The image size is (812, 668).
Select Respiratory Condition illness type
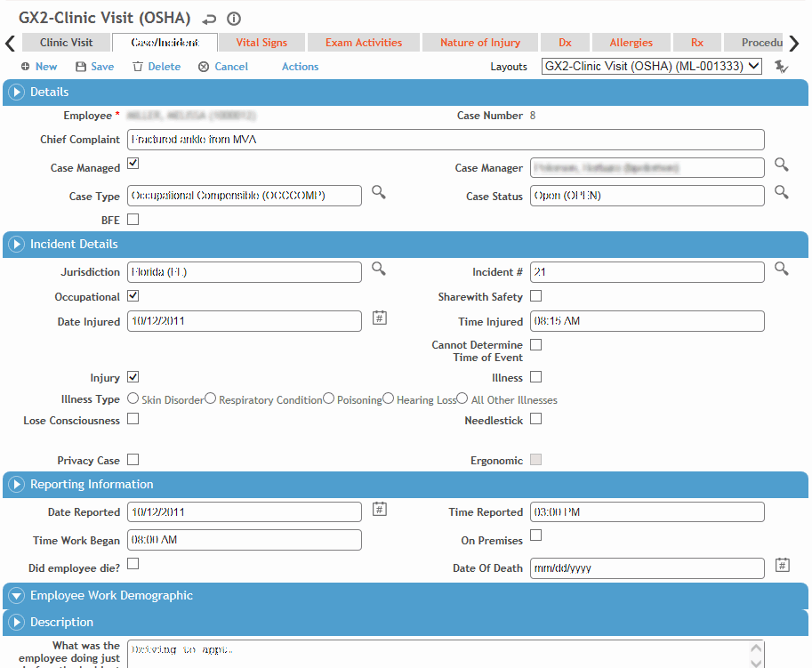pos(210,398)
